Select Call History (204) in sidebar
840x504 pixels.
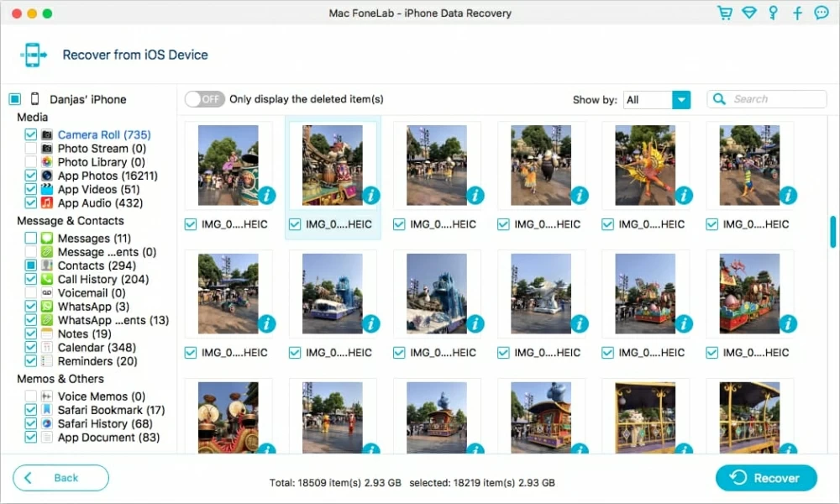pyautogui.click(x=102, y=279)
